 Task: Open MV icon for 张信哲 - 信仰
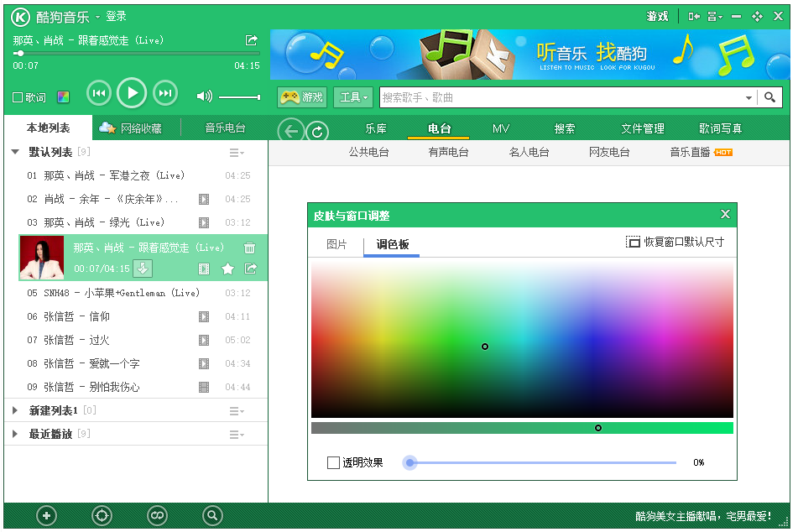(204, 316)
